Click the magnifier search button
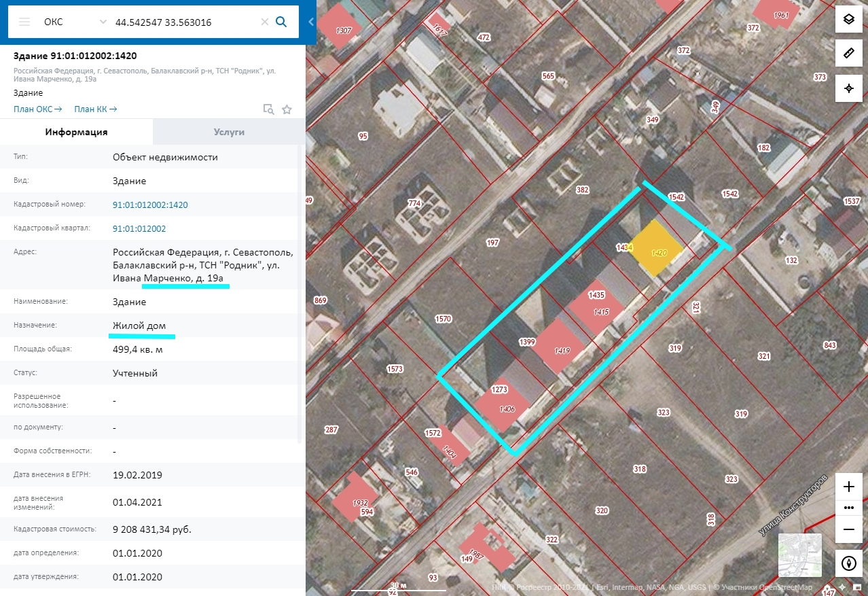The image size is (868, 596). pos(281,22)
